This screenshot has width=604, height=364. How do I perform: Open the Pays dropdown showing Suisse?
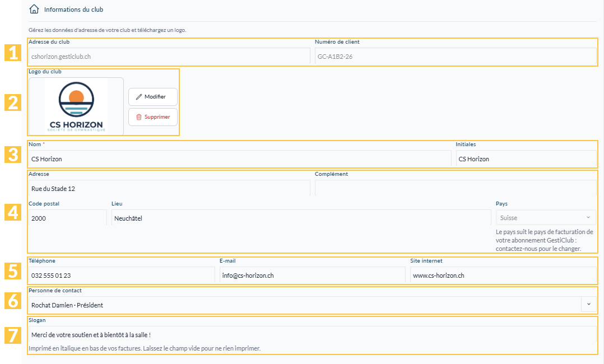tap(546, 218)
